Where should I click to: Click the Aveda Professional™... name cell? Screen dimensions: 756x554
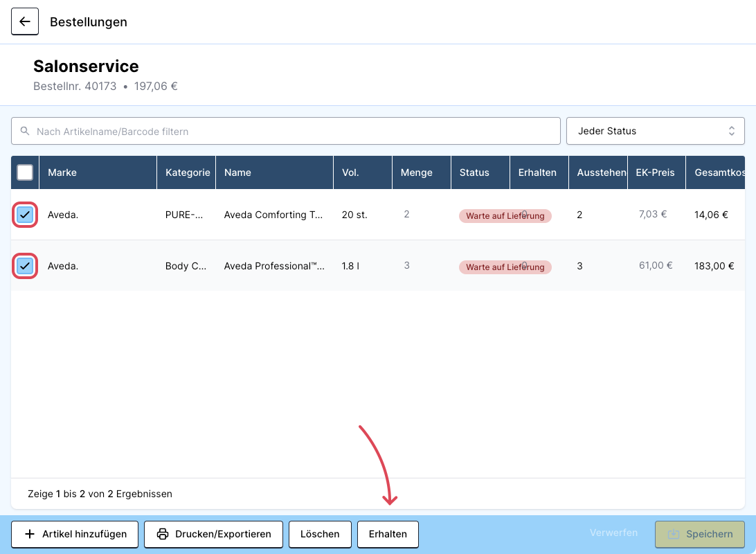(x=274, y=266)
